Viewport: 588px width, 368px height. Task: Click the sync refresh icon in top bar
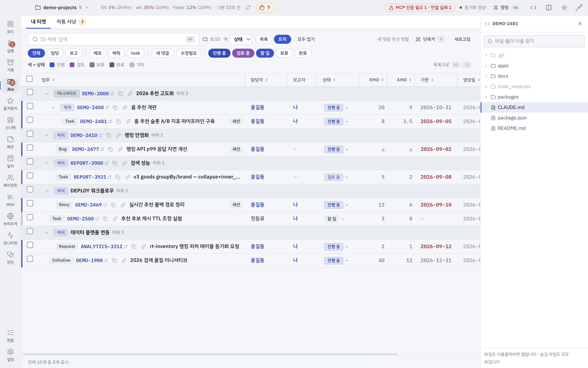(248, 7)
